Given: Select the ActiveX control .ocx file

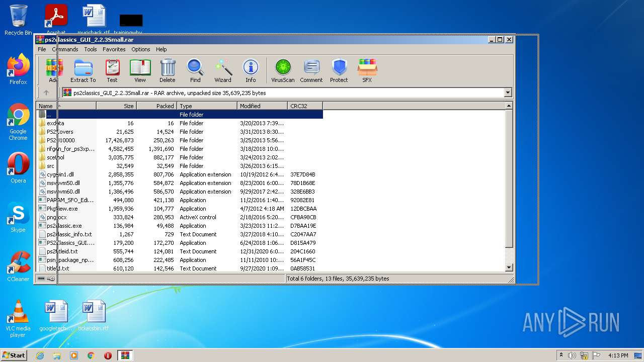Looking at the screenshot, I should click(180, 217).
